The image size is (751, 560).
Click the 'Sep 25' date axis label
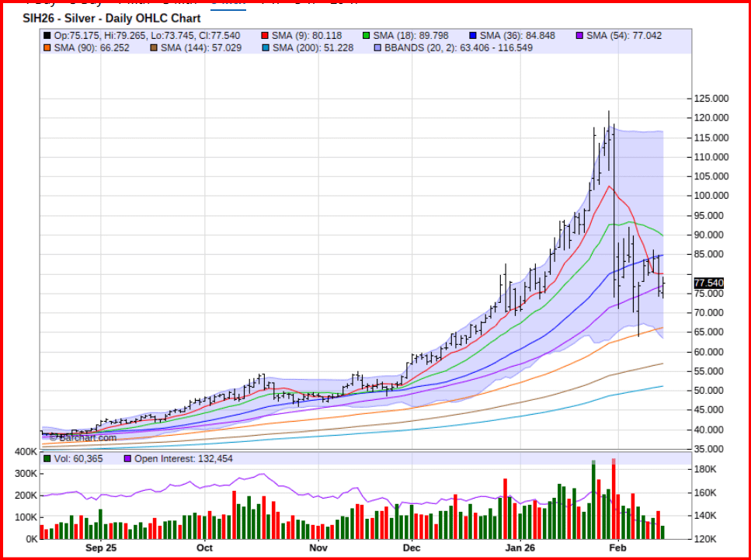coord(101,548)
